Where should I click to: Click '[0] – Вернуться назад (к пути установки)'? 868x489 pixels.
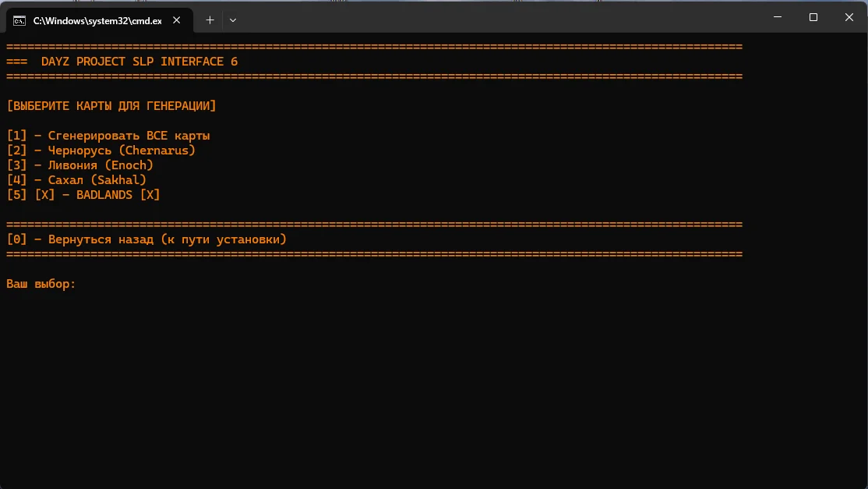[146, 239]
